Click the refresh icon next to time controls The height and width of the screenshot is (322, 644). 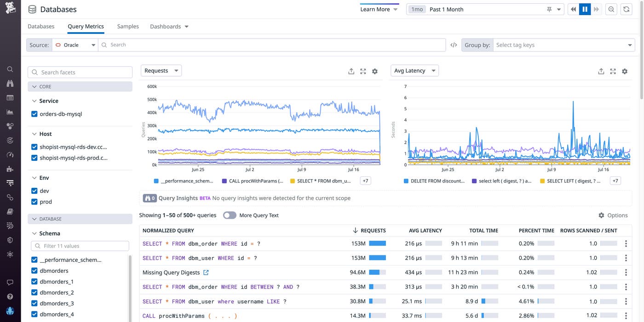[626, 9]
